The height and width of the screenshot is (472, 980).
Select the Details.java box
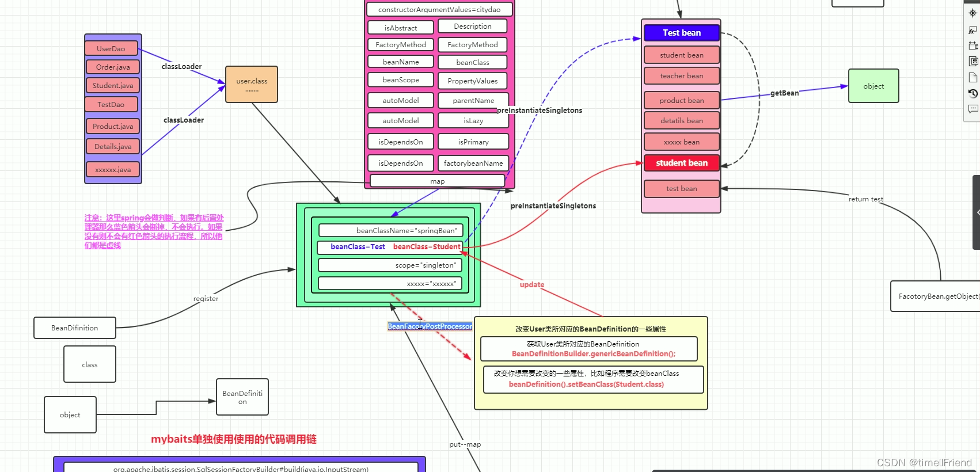point(113,147)
